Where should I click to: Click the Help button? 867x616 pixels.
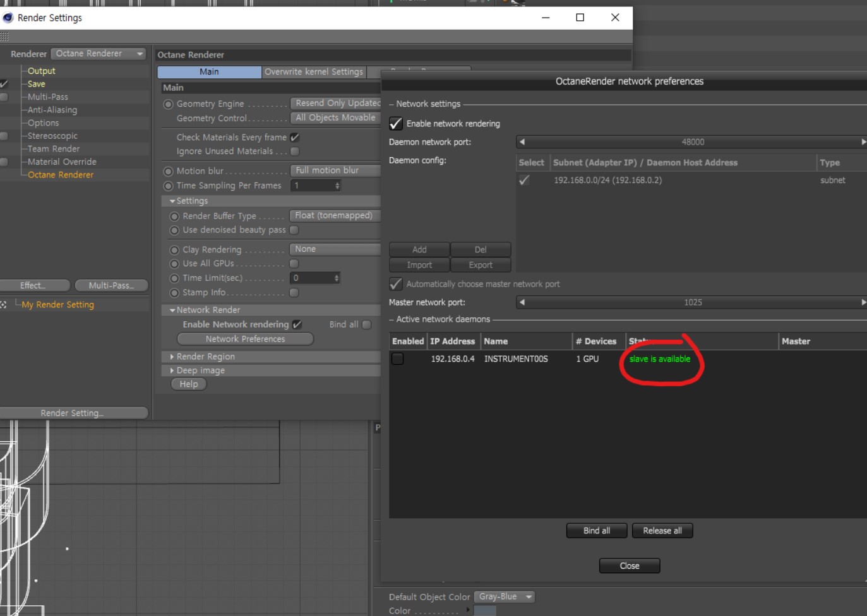(x=189, y=384)
